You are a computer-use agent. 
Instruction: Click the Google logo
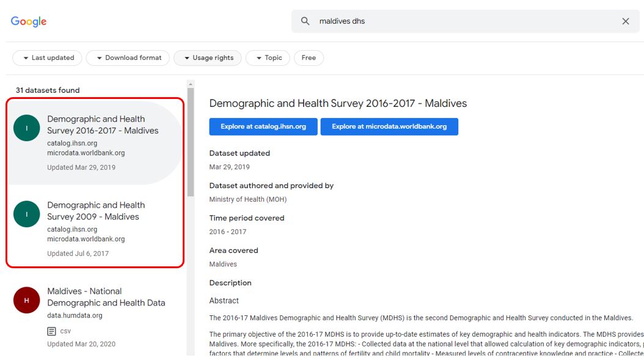coord(29,21)
